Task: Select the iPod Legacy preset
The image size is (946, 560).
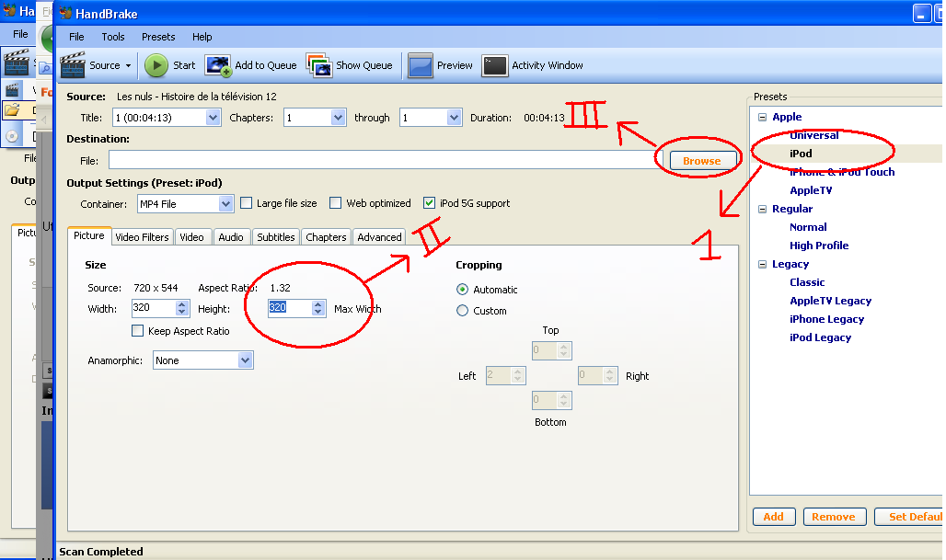Action: coord(821,337)
